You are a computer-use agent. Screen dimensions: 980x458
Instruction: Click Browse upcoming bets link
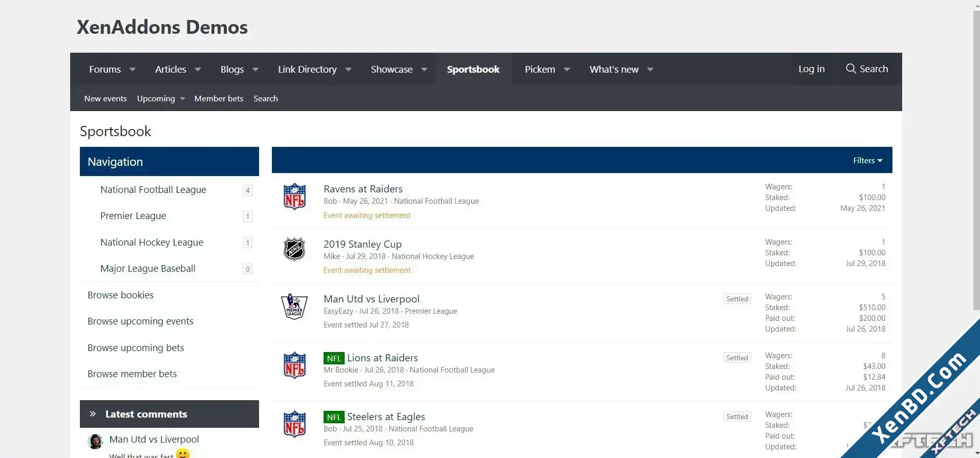[136, 348]
